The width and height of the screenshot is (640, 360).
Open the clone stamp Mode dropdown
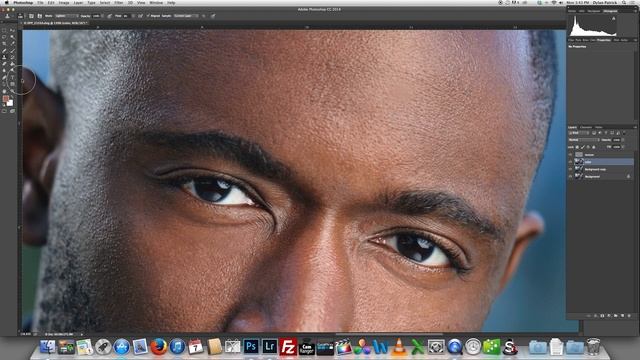(x=66, y=16)
